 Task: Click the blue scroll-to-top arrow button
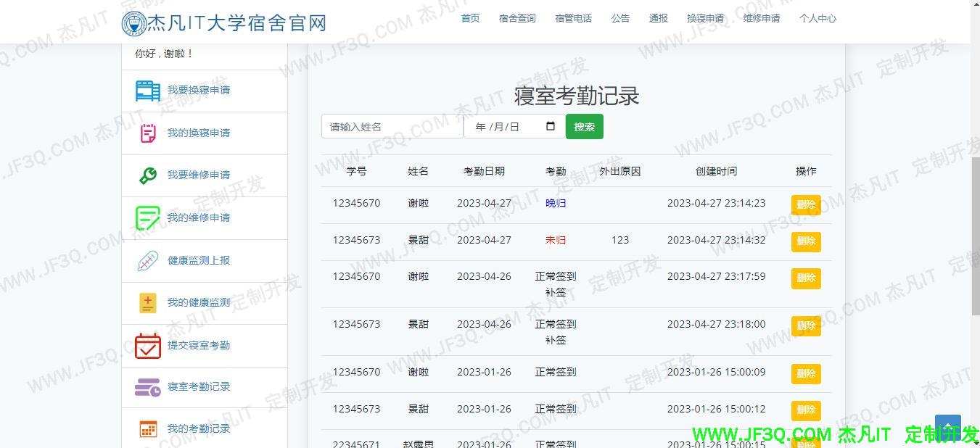947,427
